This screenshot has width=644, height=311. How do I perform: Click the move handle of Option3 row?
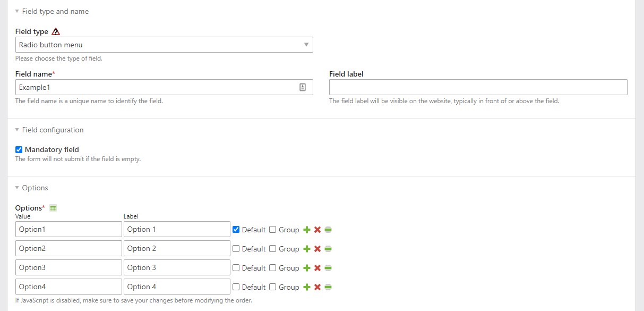(x=328, y=268)
